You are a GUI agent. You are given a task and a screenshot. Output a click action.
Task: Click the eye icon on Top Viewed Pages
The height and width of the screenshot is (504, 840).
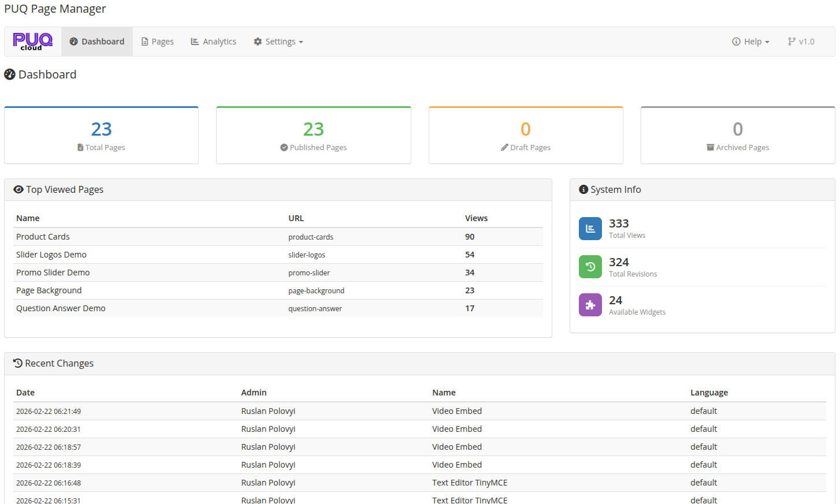17,189
